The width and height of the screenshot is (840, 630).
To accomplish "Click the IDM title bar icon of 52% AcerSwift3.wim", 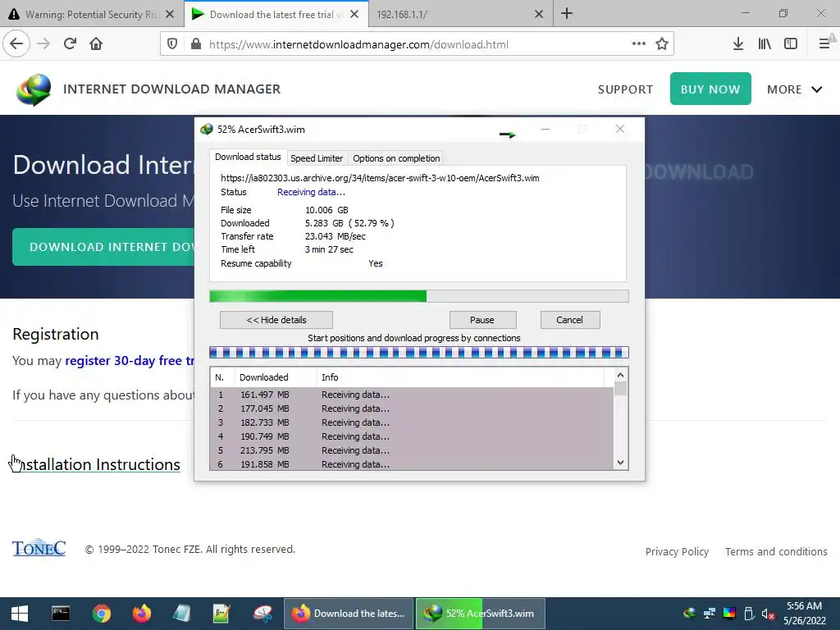I will click(206, 129).
